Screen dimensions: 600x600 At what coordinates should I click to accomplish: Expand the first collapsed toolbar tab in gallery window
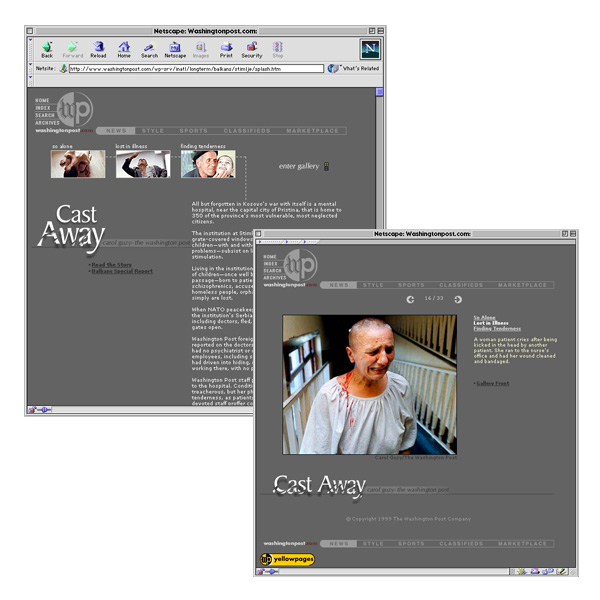(x=270, y=242)
